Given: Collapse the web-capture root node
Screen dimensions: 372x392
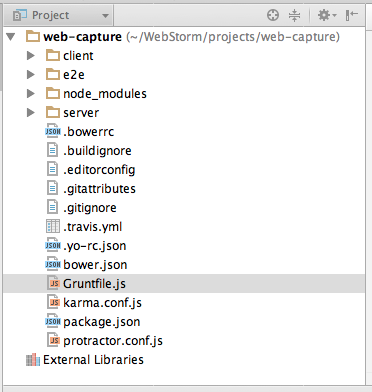Looking at the screenshot, I should 11,36.
